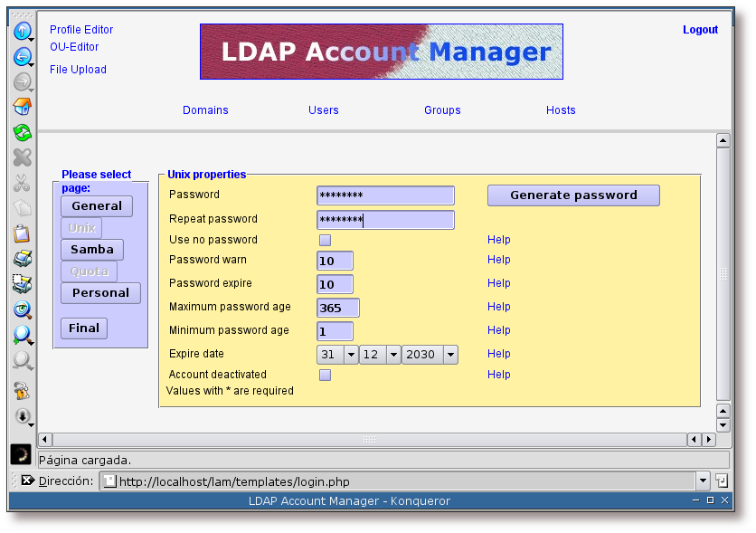Click the Back arrow toolbar icon
The height and width of the screenshot is (533, 756).
point(22,57)
